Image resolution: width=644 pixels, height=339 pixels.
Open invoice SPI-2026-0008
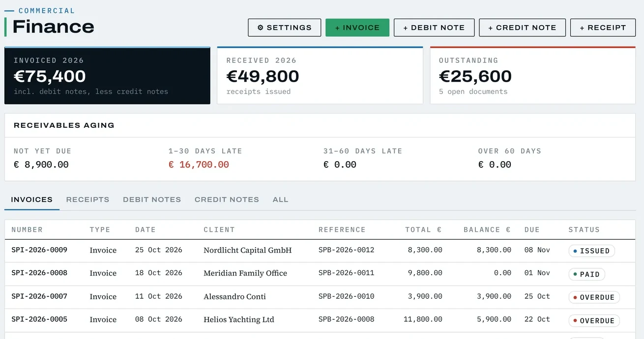pyautogui.click(x=39, y=273)
